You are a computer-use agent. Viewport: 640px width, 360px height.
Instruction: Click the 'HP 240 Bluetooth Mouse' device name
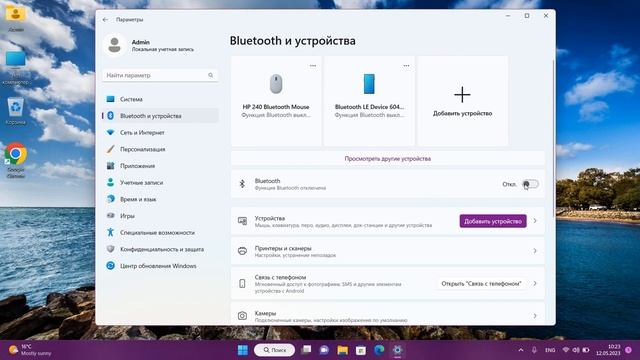click(276, 107)
